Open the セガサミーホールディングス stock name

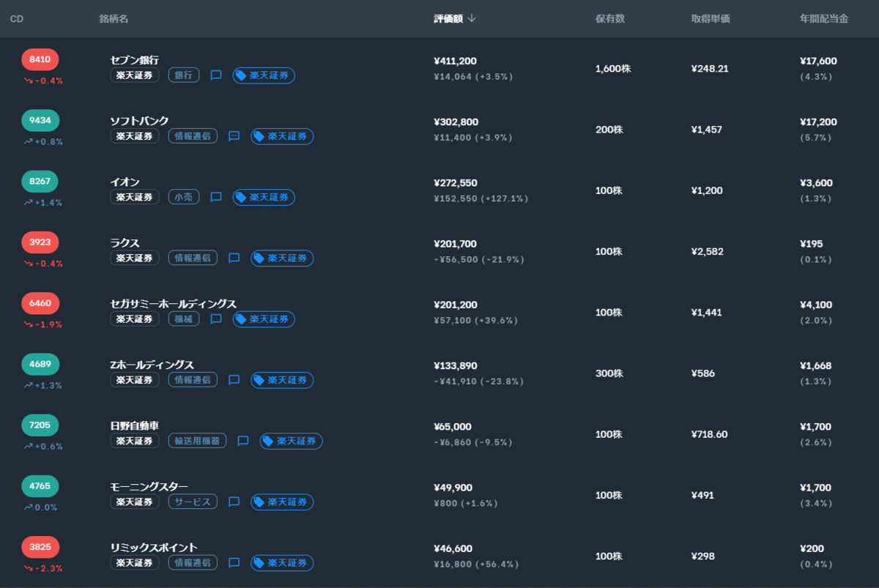pyautogui.click(x=174, y=303)
